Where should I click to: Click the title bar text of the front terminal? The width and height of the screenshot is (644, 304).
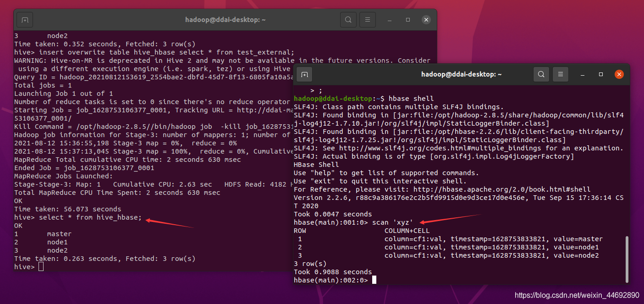pos(462,74)
